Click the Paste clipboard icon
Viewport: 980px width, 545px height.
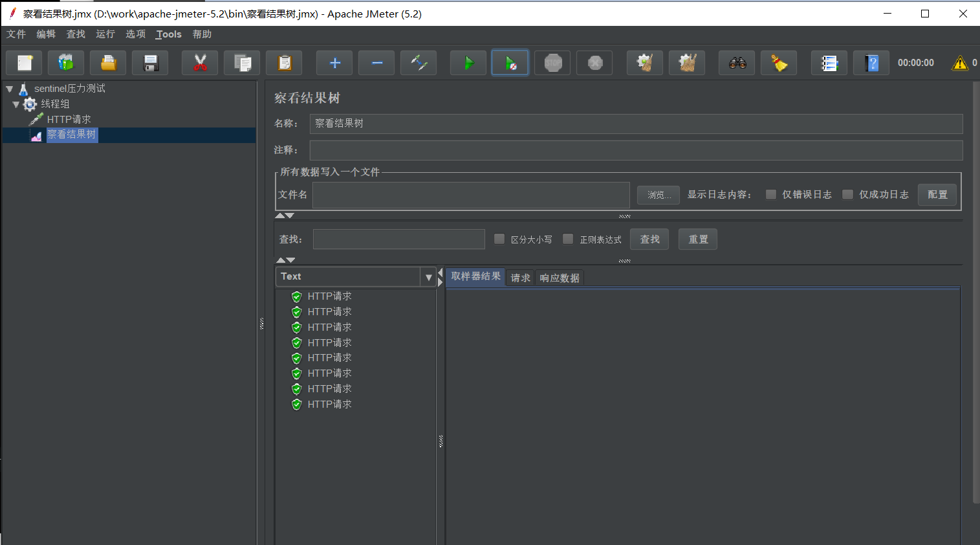pyautogui.click(x=284, y=63)
